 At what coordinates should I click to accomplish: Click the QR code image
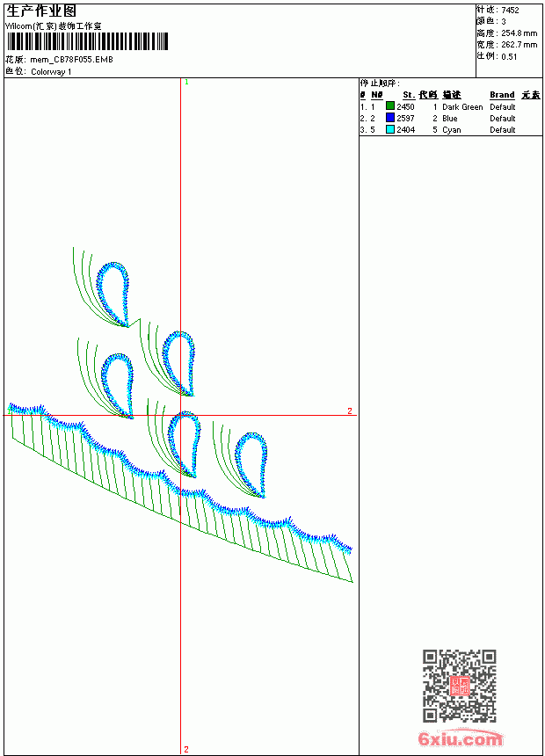[x=460, y=686]
